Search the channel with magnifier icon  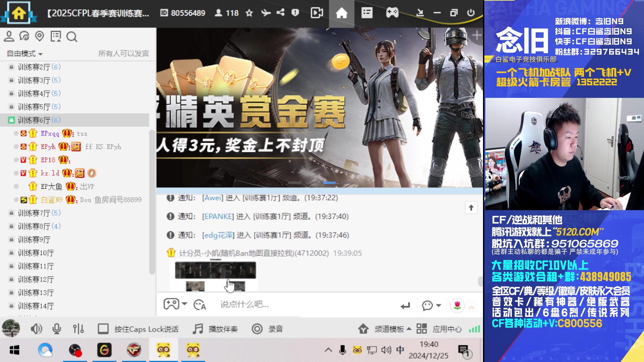click(71, 37)
